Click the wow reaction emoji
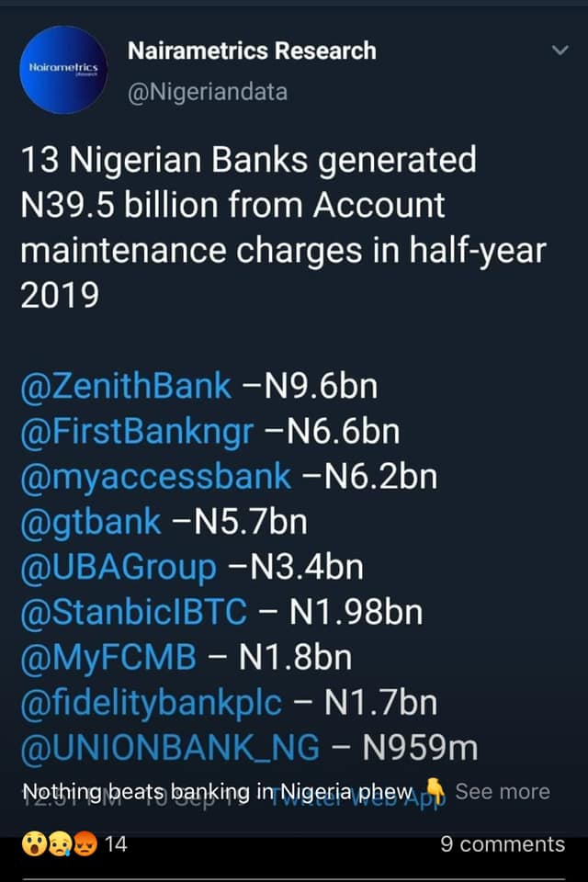The width and height of the screenshot is (588, 882). click(32, 843)
